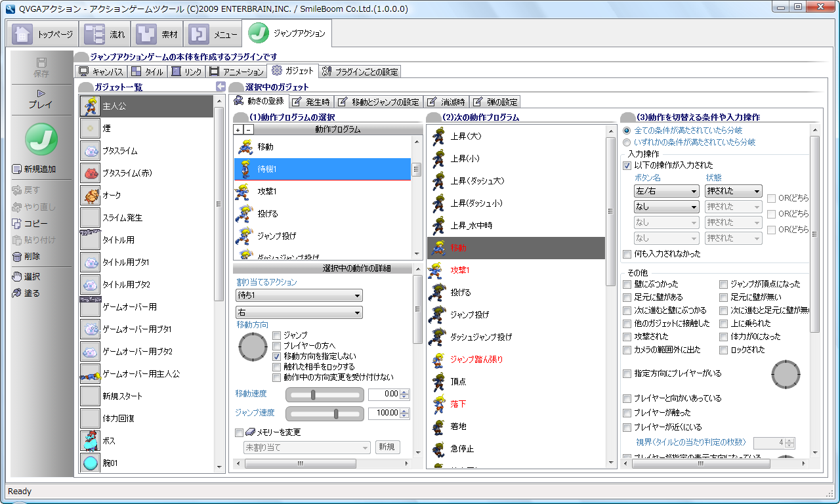Click the 新規 button beside memory dropdown

click(387, 448)
